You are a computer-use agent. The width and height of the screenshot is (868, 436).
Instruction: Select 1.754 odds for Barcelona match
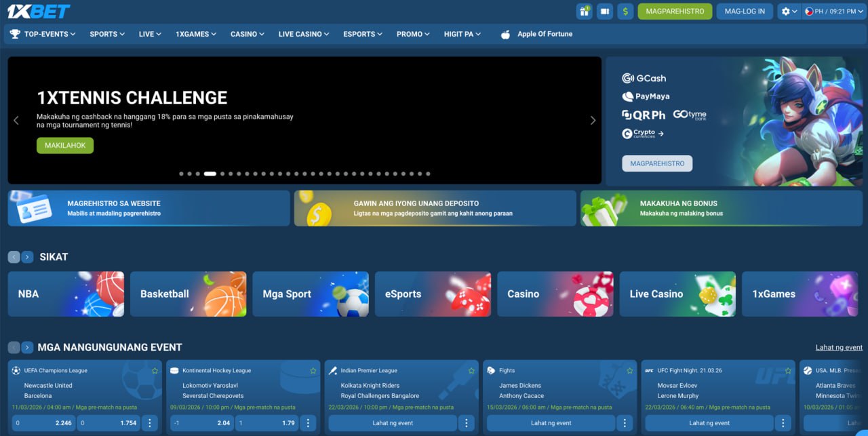108,423
